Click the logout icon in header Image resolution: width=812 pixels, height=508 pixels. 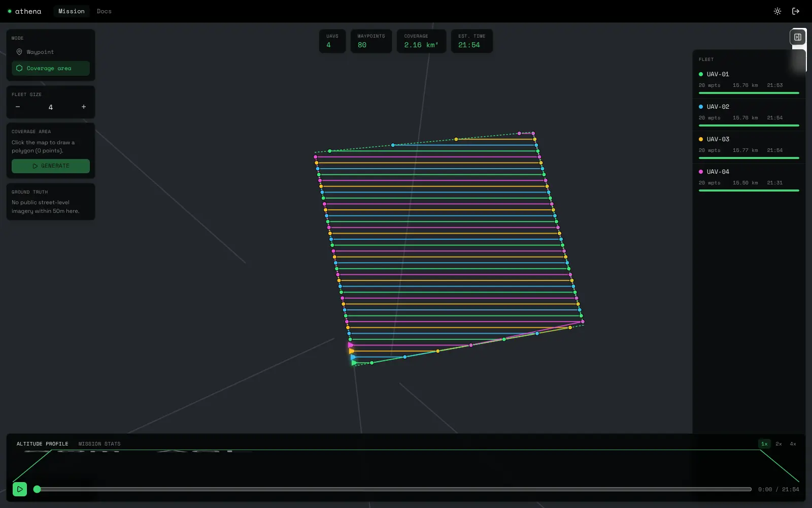796,11
